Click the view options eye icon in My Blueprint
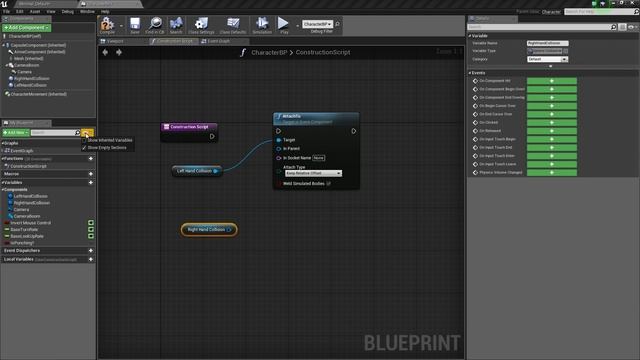This screenshot has width=640, height=360. (87, 133)
